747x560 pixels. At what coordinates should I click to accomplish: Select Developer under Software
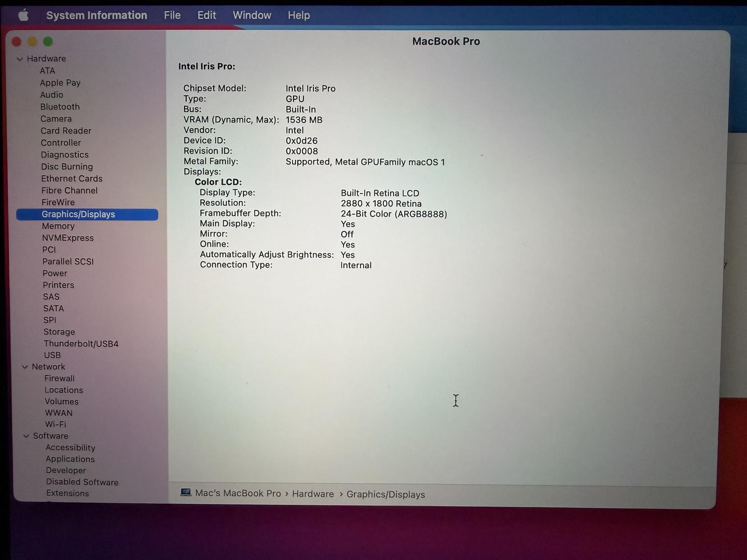tap(66, 470)
